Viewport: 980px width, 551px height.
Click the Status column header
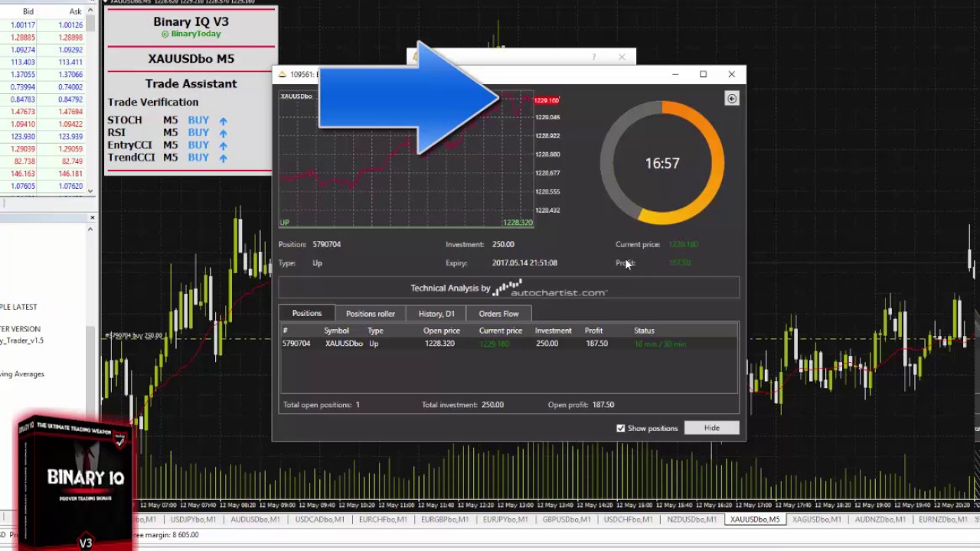point(644,331)
